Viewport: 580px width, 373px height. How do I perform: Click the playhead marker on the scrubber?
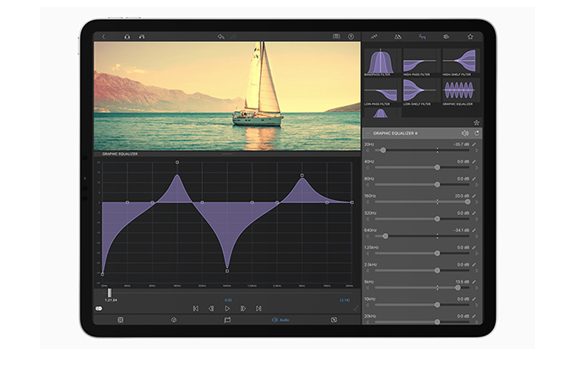coord(109,293)
